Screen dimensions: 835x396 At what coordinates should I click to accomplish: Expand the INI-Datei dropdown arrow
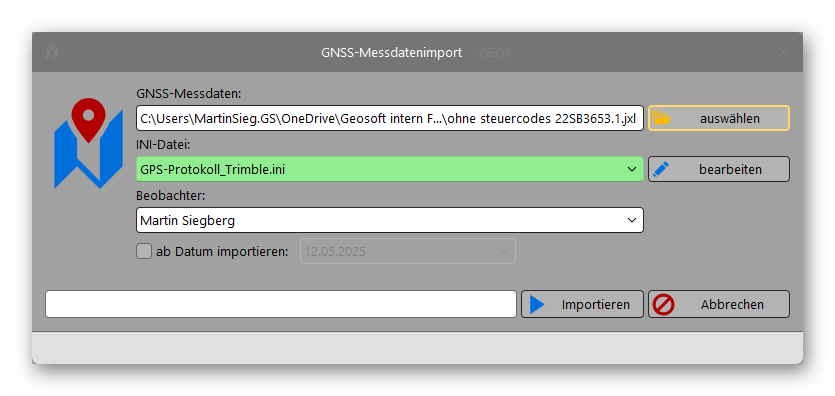(x=632, y=169)
